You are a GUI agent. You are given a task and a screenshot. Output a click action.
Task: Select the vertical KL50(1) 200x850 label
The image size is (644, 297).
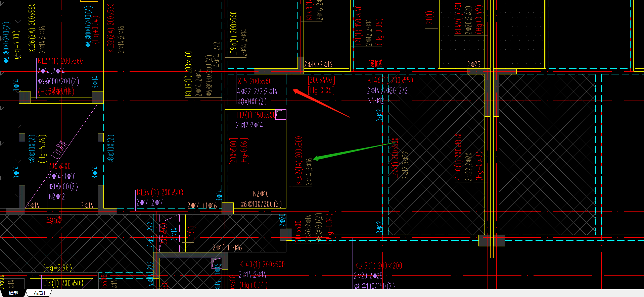pos(458,158)
